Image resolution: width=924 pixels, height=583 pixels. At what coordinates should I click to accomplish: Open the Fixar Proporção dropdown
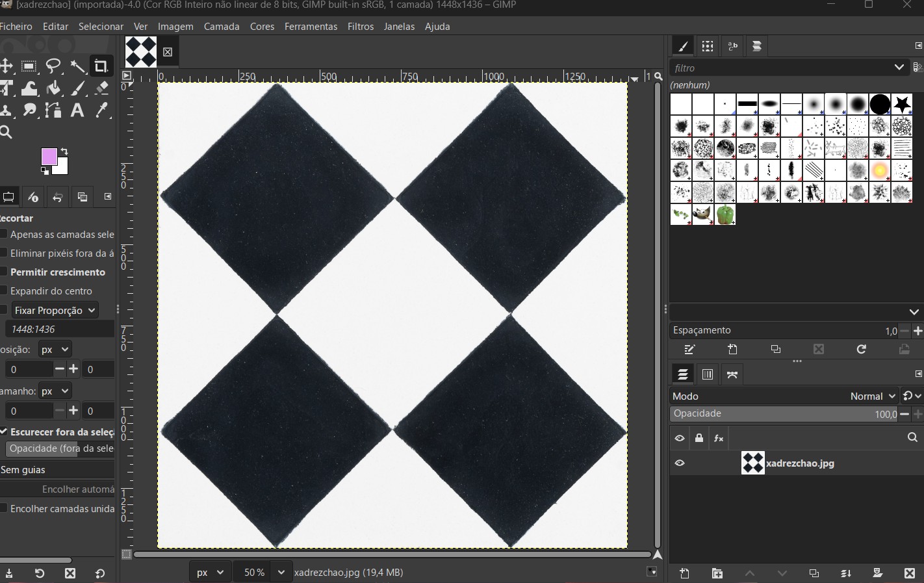tap(55, 310)
